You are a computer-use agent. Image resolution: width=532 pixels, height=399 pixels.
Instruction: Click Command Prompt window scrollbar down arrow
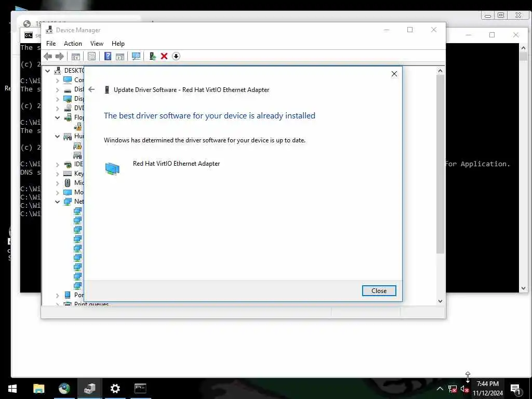point(523,288)
